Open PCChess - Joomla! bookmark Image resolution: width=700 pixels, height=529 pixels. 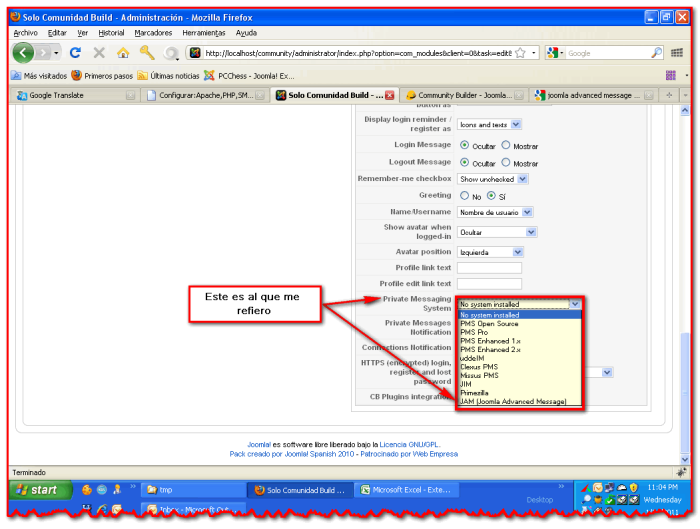249,76
